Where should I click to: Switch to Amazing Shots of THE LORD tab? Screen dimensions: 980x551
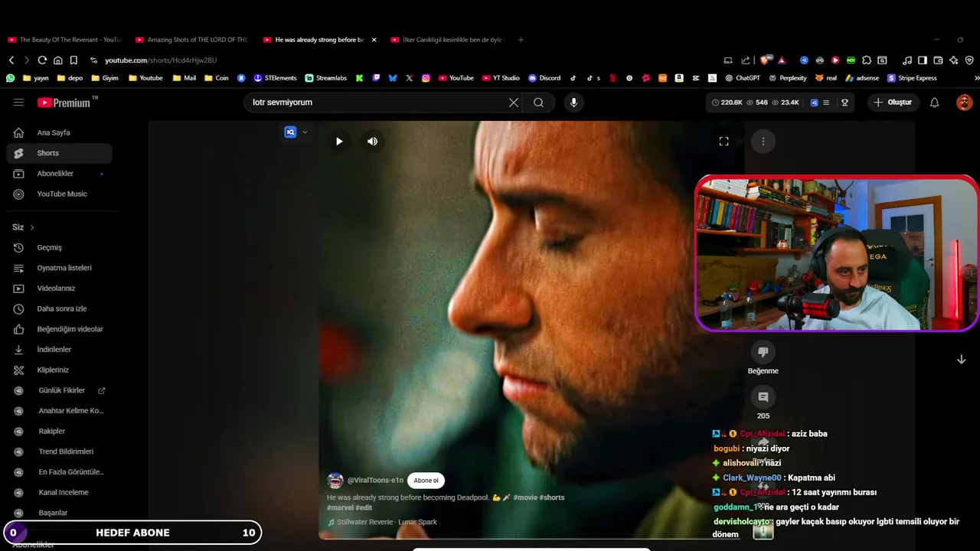coord(192,40)
